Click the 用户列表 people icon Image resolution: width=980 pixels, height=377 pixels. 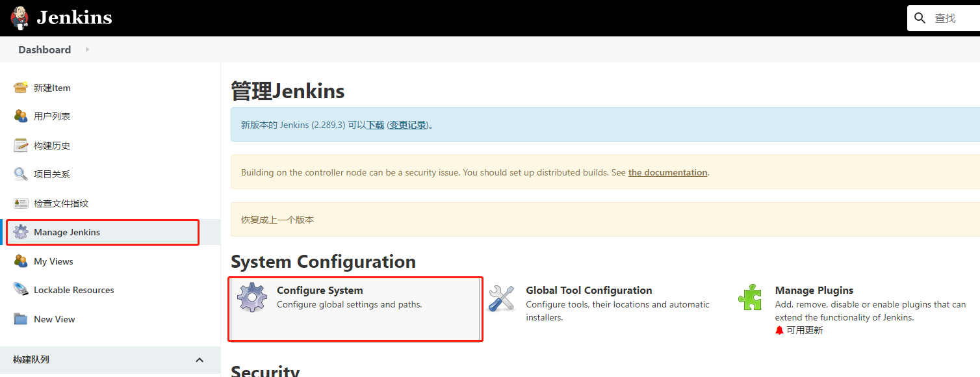(x=21, y=116)
